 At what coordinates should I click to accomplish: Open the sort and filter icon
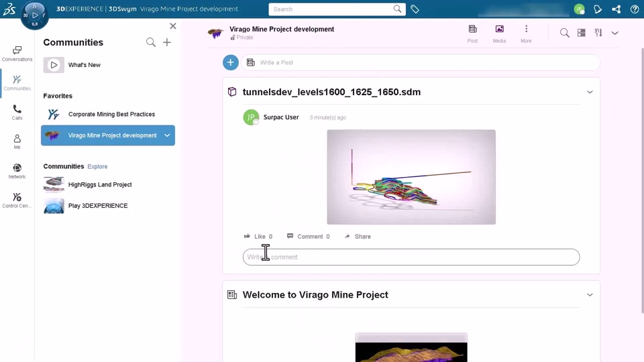click(598, 33)
